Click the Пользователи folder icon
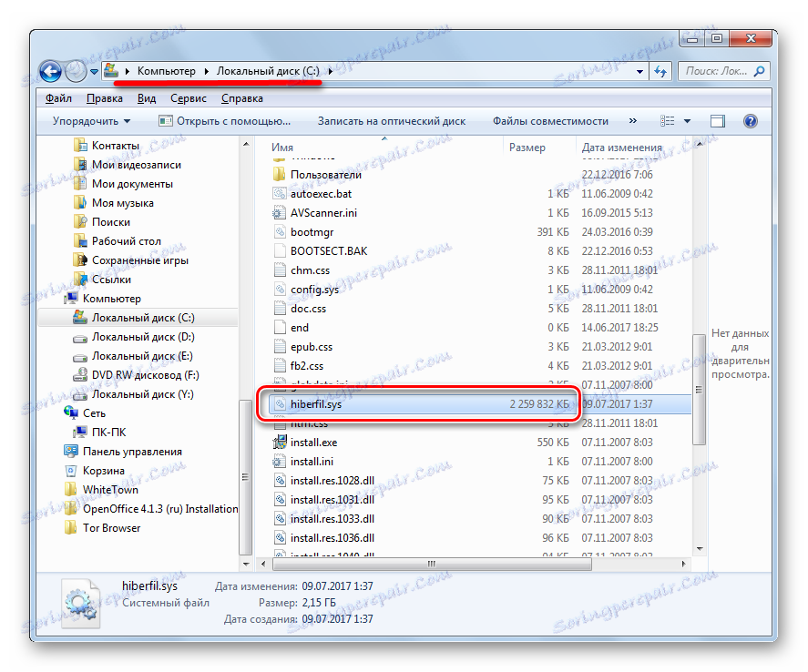The width and height of the screenshot is (808, 672). point(279,174)
